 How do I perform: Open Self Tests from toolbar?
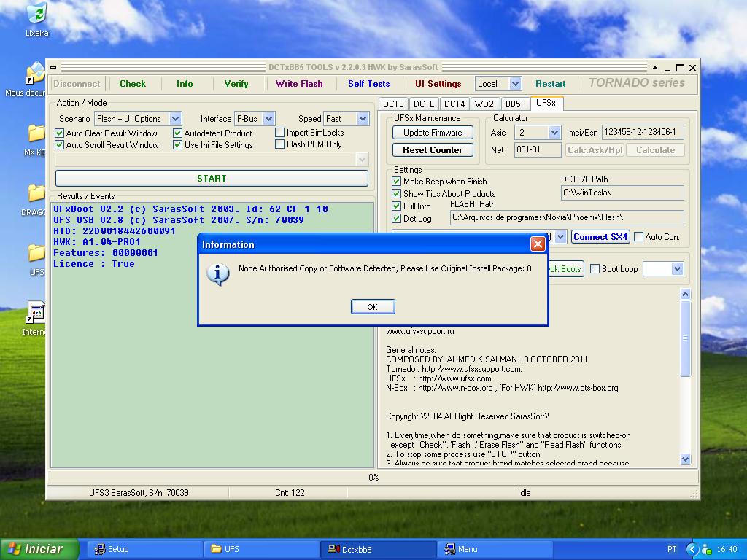tap(368, 84)
